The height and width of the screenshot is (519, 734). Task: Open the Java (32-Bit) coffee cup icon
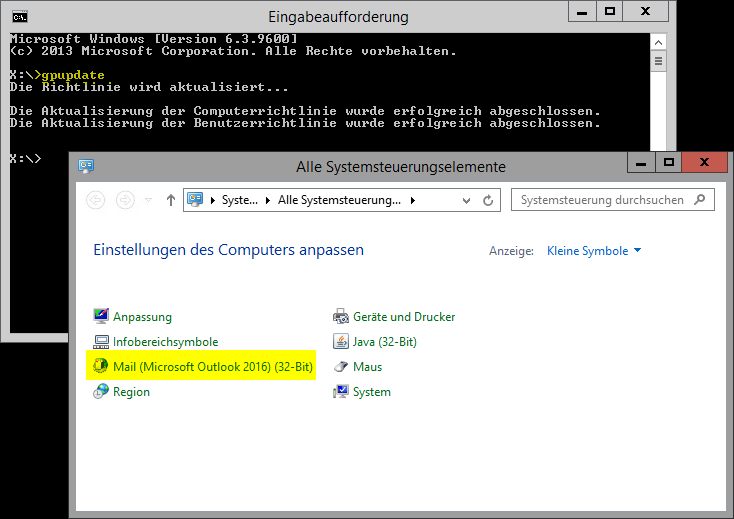pos(341,342)
